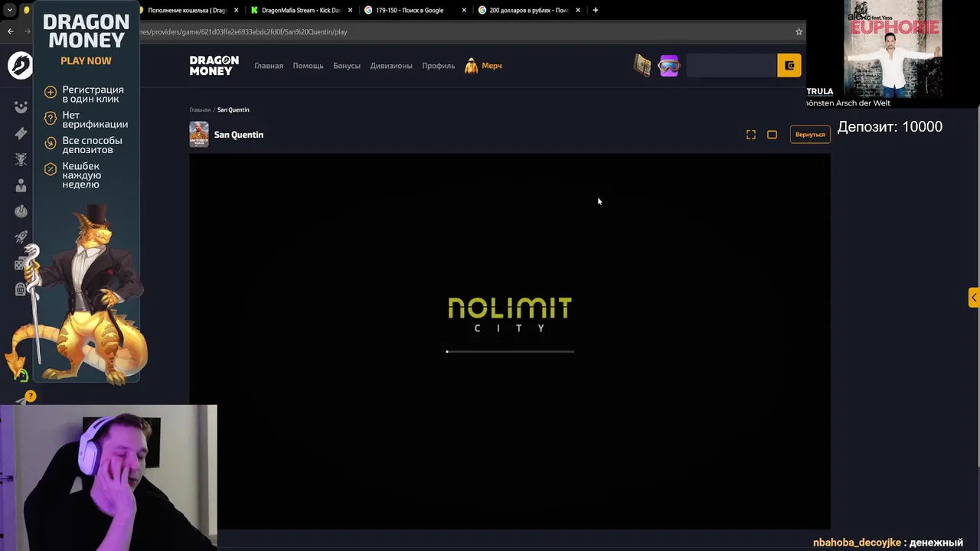Click the 'Кешбек каждую неделю' text
Viewport: 980px width, 551px height.
(82, 175)
